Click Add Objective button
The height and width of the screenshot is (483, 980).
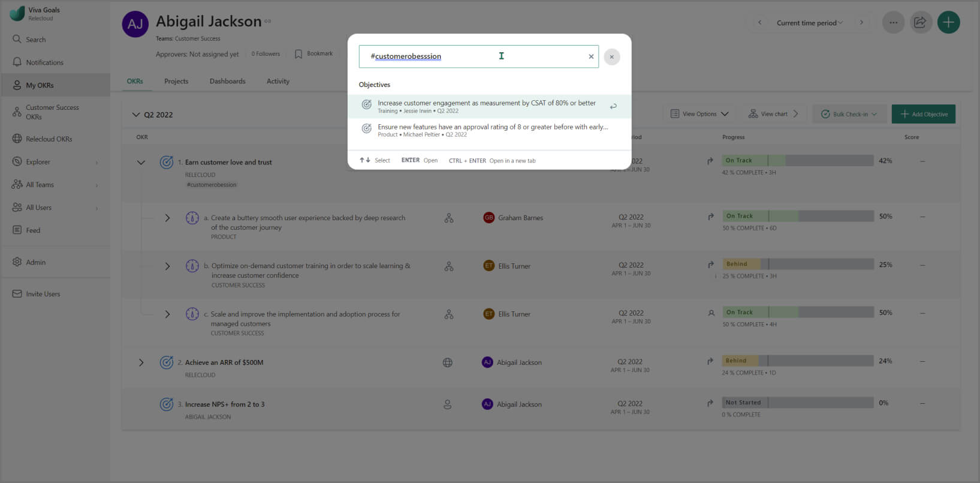tap(924, 114)
